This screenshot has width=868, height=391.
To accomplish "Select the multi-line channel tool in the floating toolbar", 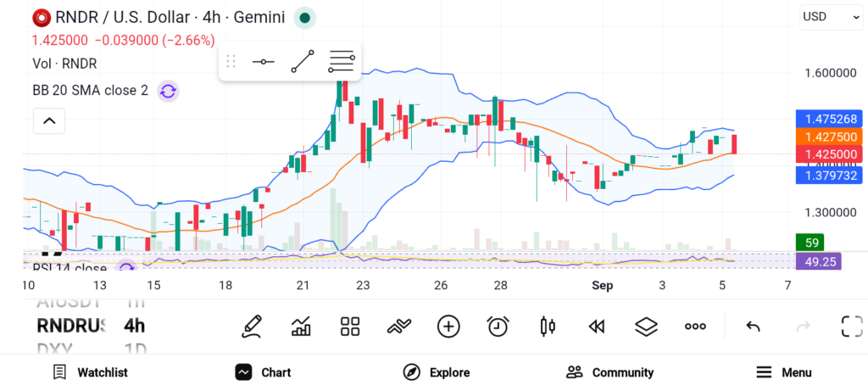I will 342,61.
